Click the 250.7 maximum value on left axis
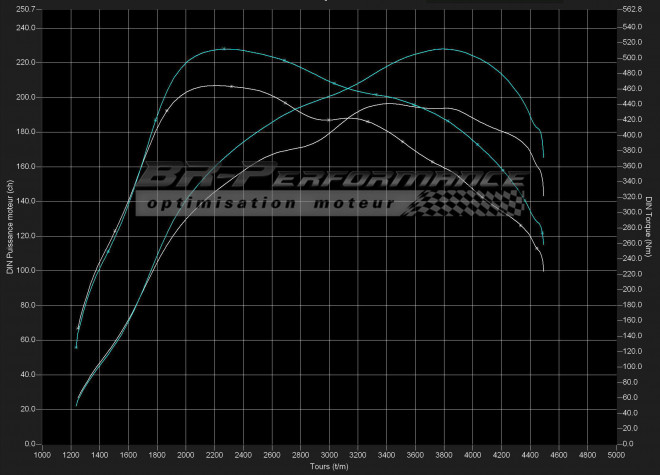The image size is (660, 475). 22,9
